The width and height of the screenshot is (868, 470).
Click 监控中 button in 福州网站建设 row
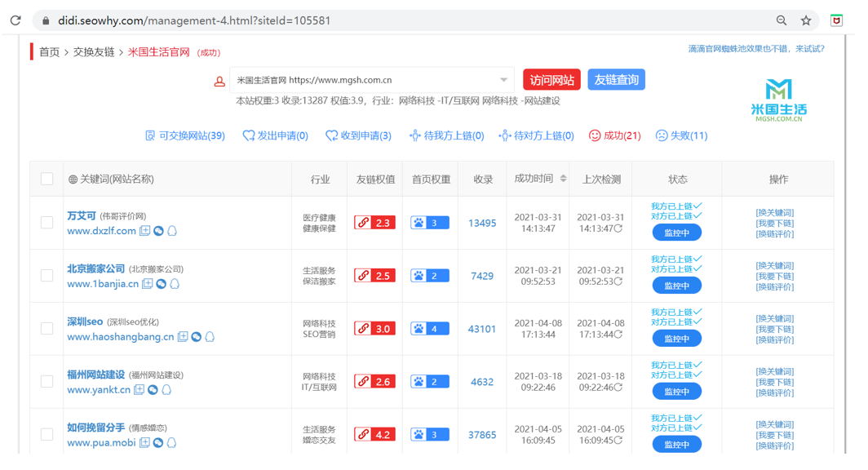[676, 392]
